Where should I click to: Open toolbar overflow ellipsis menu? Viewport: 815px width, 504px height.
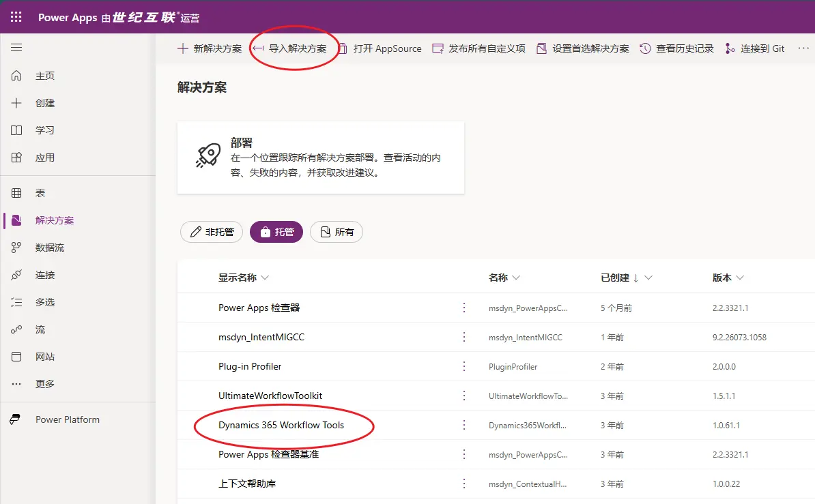coord(803,48)
